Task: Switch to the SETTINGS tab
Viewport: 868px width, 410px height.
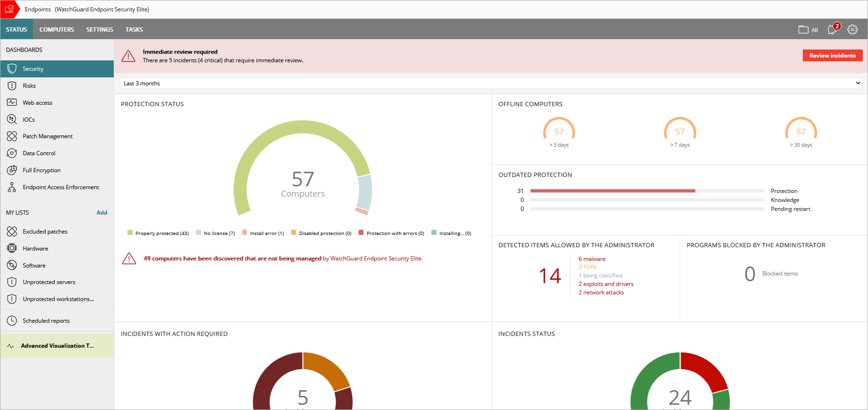Action: pyautogui.click(x=100, y=29)
